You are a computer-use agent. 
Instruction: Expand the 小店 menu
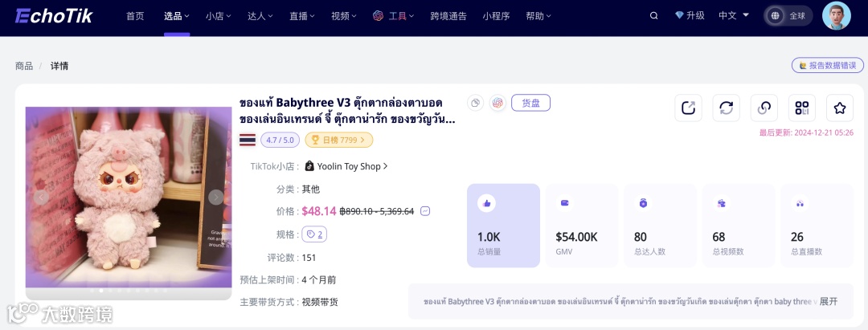coord(218,17)
